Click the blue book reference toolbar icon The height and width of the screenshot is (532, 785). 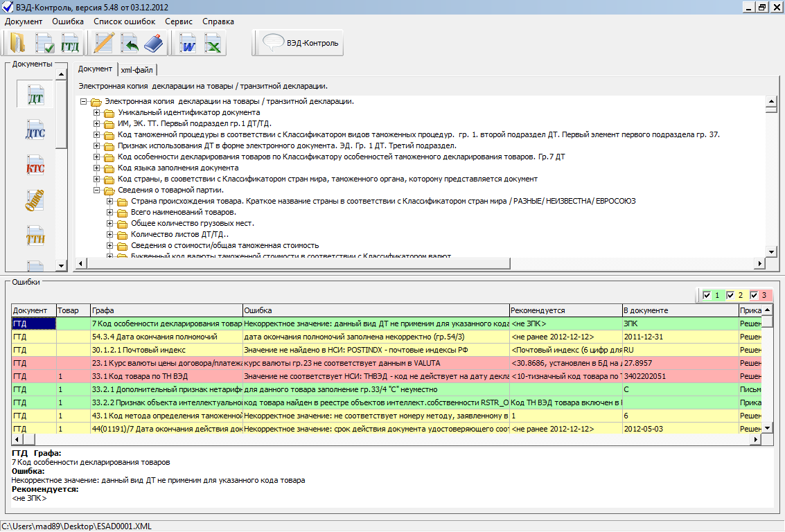point(154,43)
